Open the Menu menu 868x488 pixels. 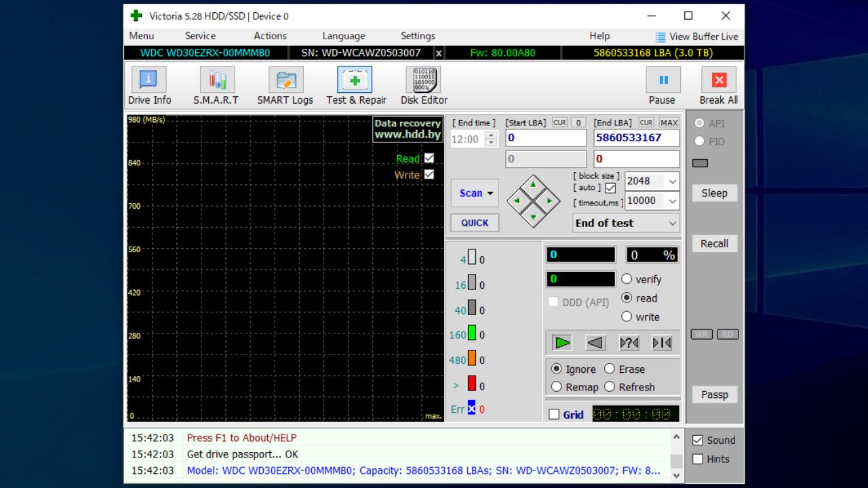click(141, 36)
